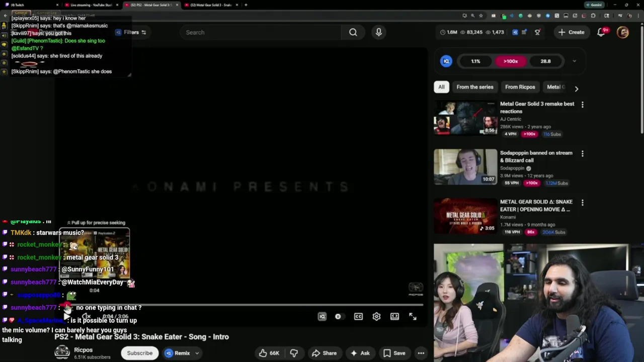Click the Create button

571,32
